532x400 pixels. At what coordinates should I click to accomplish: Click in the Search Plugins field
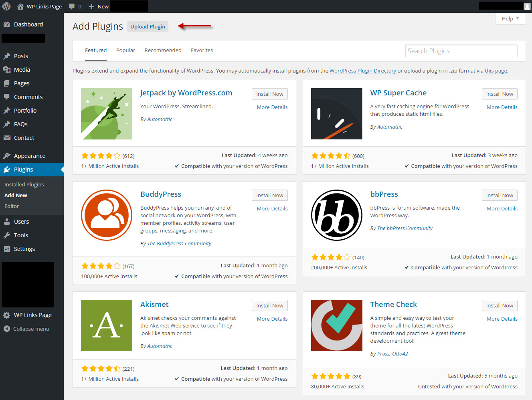(x=461, y=51)
